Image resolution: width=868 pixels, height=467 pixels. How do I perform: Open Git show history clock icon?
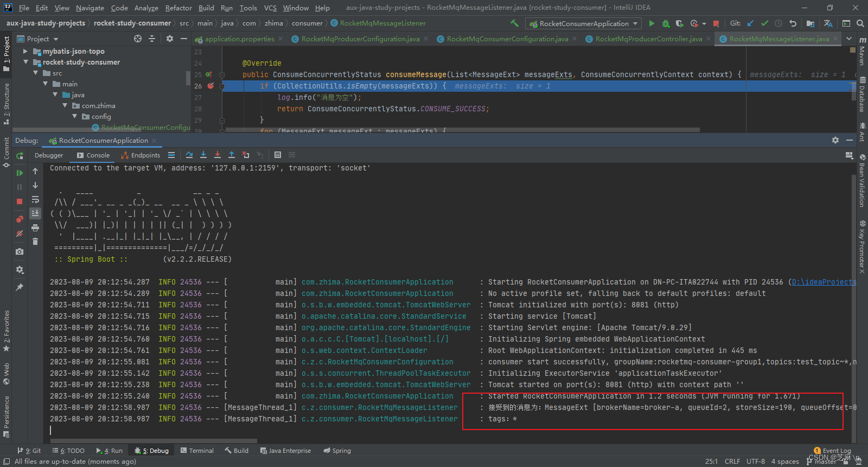click(x=778, y=23)
